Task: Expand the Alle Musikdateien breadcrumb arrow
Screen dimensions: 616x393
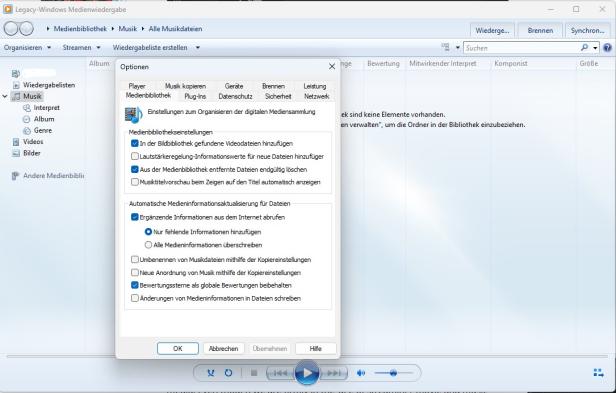Action: click(x=143, y=29)
